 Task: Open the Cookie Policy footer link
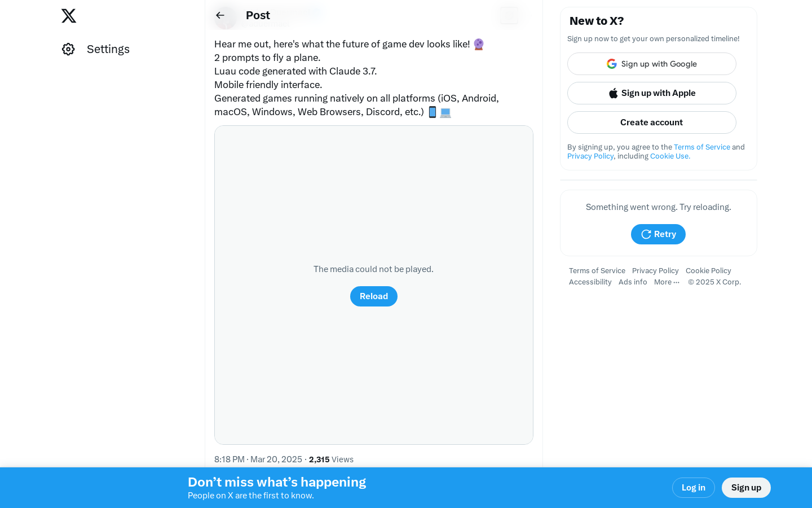coord(708,271)
